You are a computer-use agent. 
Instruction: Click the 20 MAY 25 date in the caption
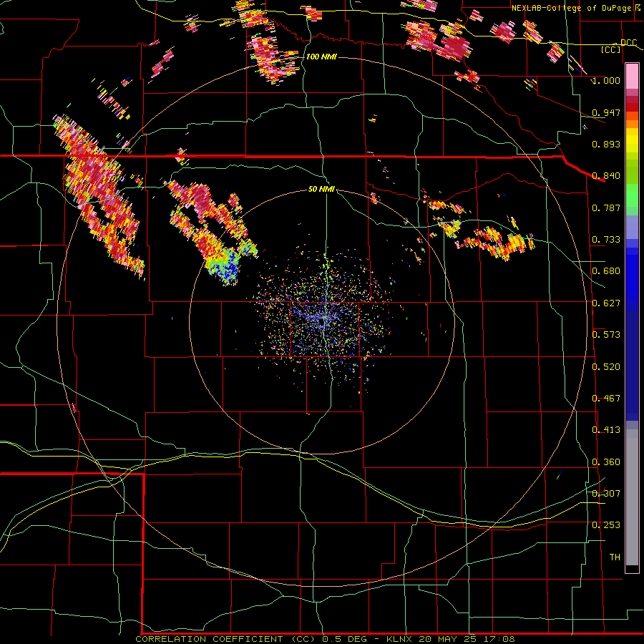[x=448, y=639]
